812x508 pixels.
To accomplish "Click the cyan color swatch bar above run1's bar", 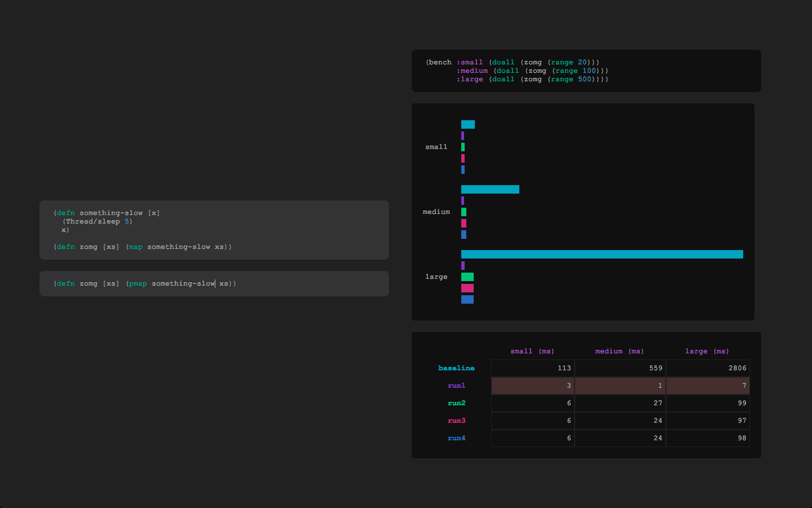I will click(468, 124).
